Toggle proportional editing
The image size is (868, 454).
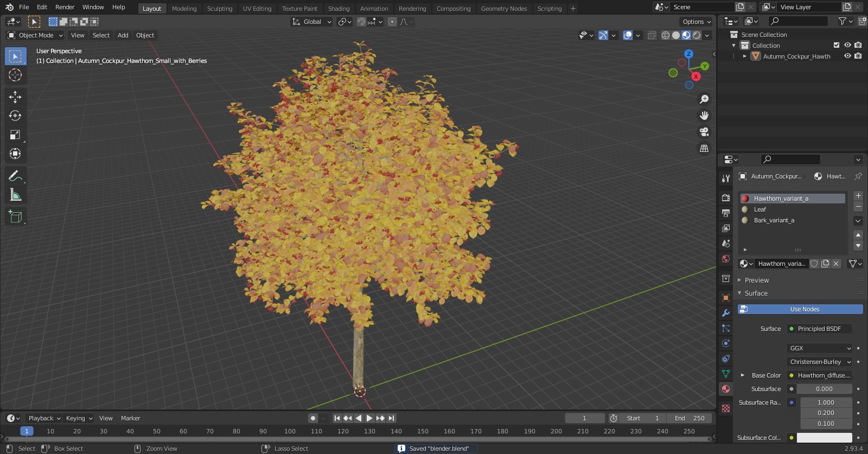pos(392,22)
